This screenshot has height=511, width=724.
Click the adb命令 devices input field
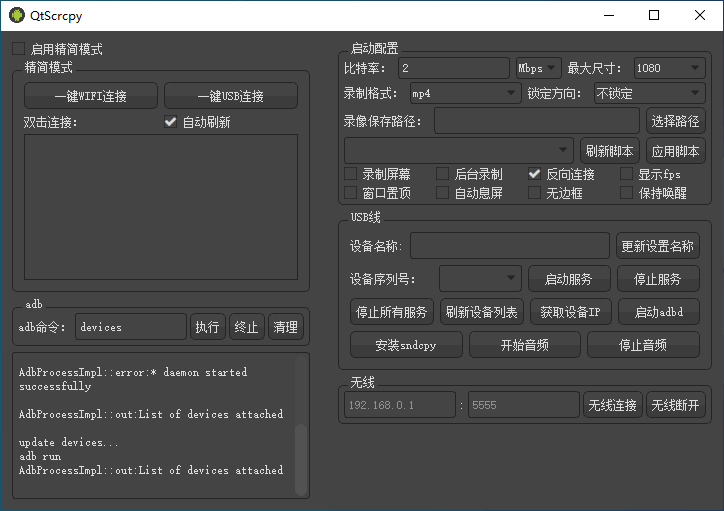(131, 327)
